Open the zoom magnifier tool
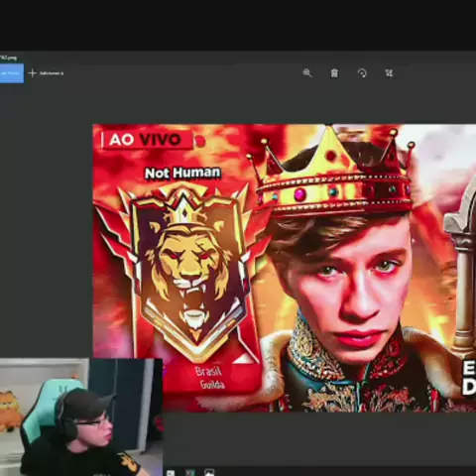The height and width of the screenshot is (476, 476). 307,73
